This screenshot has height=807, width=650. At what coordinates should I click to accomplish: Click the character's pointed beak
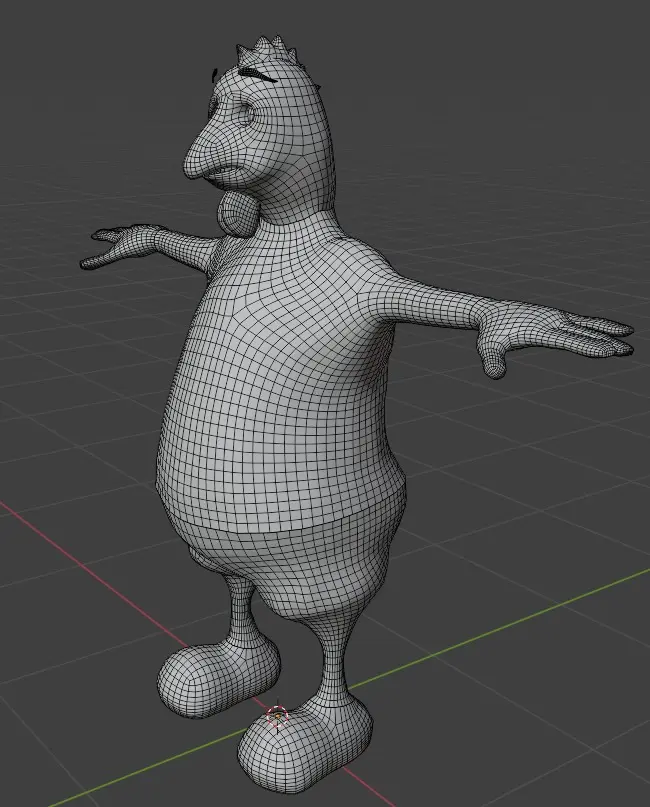click(x=206, y=154)
